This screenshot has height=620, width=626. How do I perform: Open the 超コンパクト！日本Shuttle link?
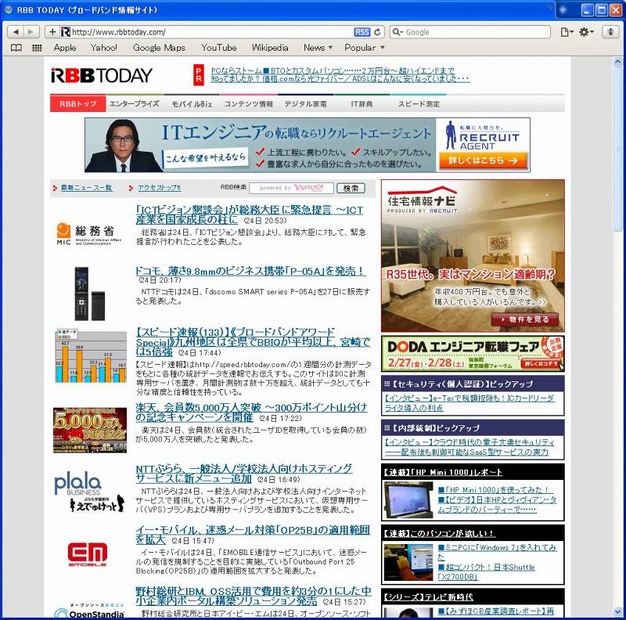(486, 572)
